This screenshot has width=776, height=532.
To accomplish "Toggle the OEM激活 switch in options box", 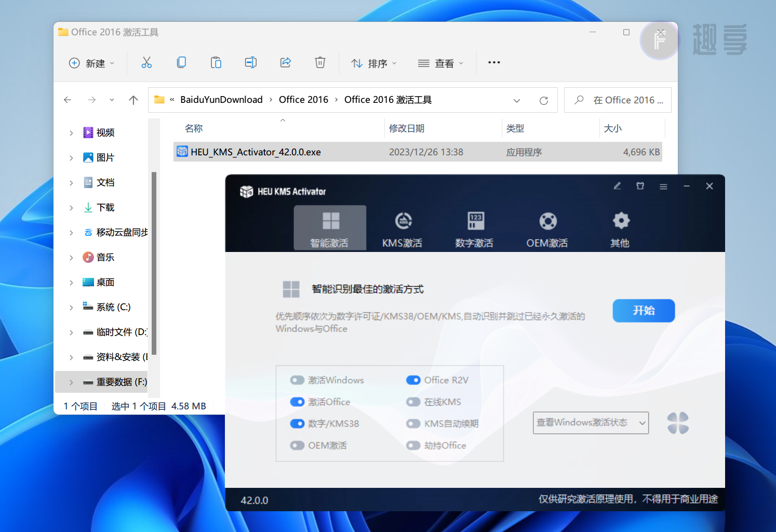I will pos(297,446).
